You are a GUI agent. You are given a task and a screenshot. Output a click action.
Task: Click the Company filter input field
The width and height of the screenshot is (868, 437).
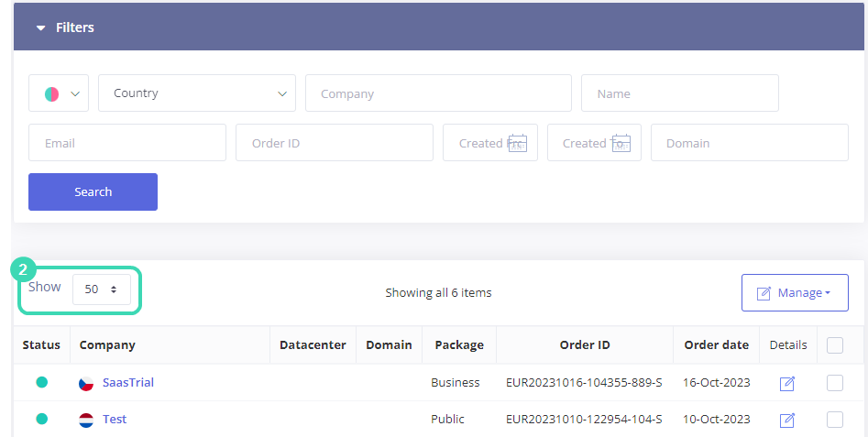coord(438,93)
